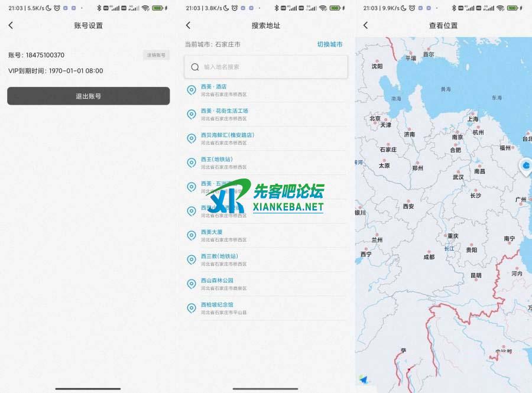The image size is (532, 393).
Task: Open the 西三教(地铁站) search result
Action: click(x=219, y=259)
